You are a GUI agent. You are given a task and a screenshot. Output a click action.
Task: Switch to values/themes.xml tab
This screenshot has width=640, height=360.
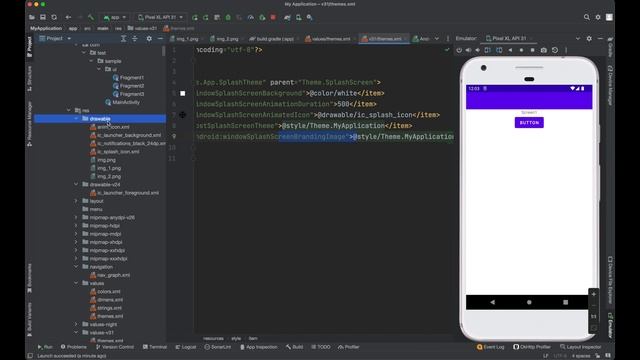[328, 39]
